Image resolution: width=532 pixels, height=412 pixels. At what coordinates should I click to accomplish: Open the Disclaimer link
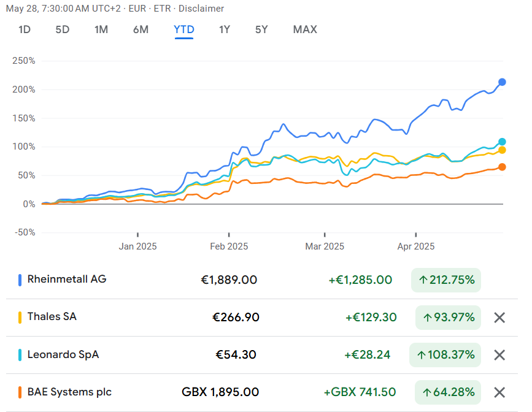coord(201,9)
